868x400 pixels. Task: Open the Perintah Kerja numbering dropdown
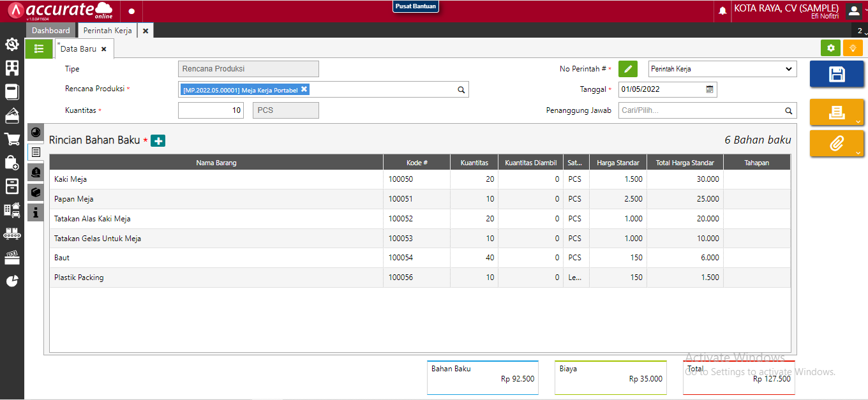722,69
